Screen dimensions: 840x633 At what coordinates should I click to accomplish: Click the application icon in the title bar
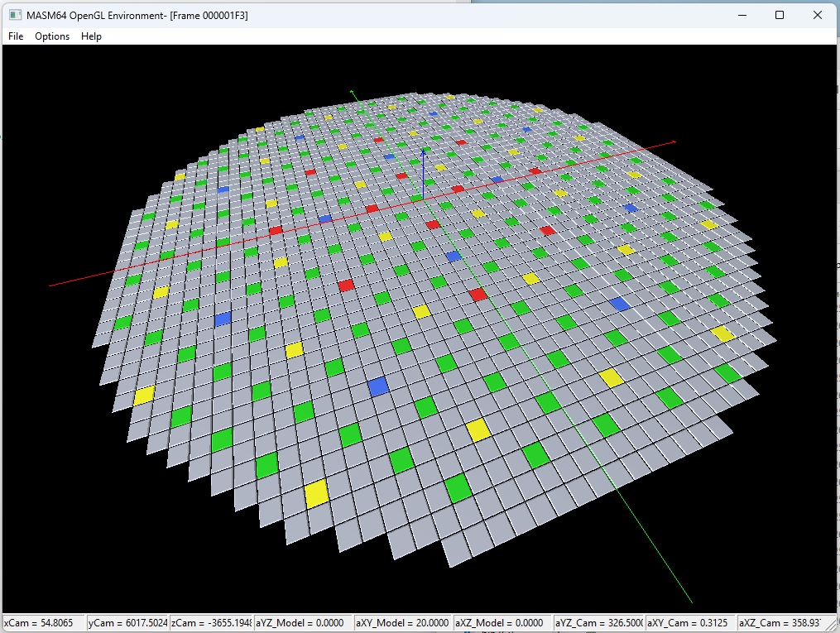pyautogui.click(x=15, y=16)
